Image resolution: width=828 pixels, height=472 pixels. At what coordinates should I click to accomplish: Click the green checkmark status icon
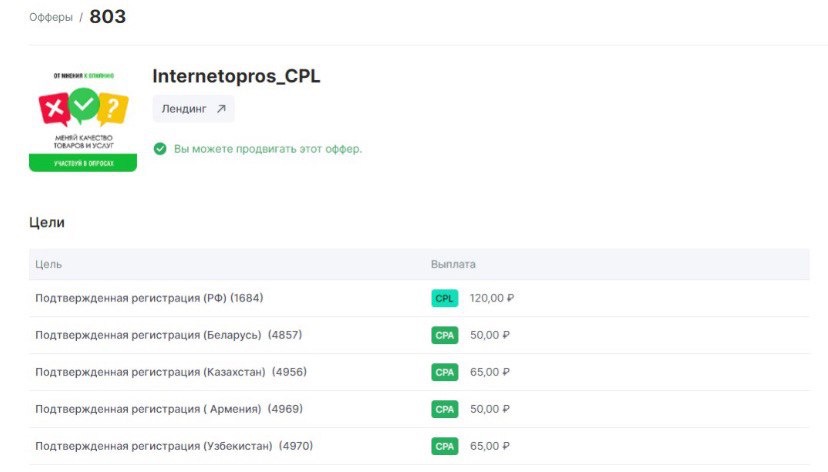(160, 149)
